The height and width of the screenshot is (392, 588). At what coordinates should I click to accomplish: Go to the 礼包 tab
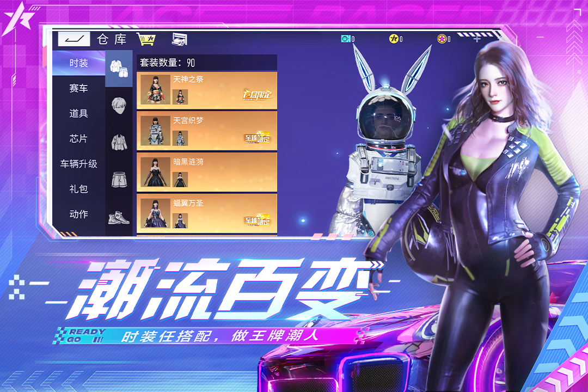(x=79, y=189)
